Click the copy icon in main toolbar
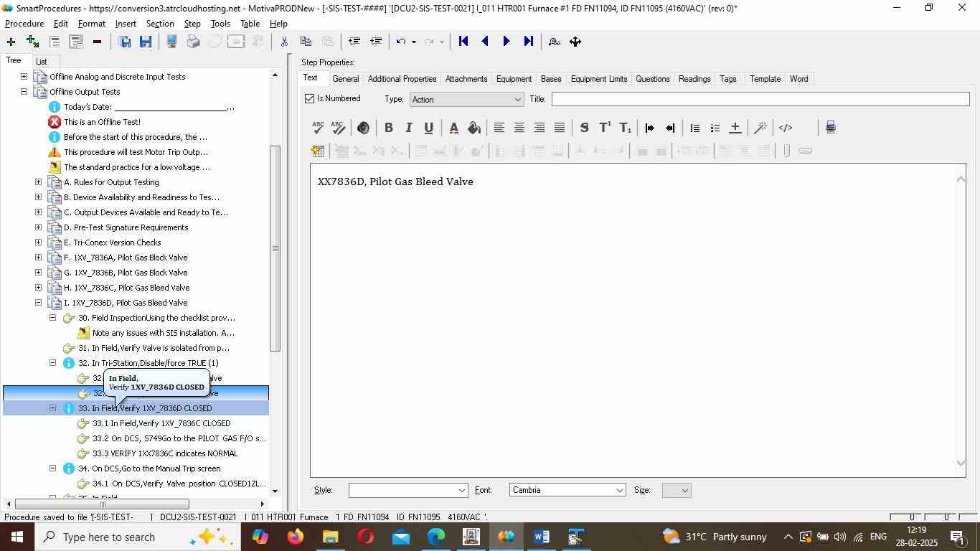The height and width of the screenshot is (551, 980). 306,42
